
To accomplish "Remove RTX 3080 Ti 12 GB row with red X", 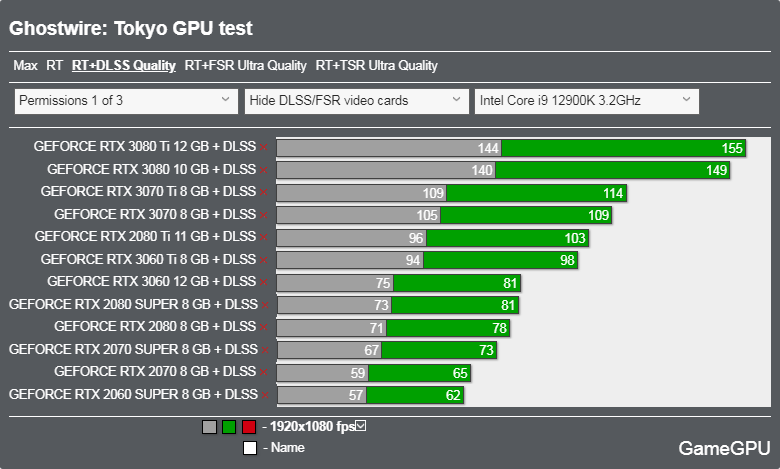I will click(264, 147).
